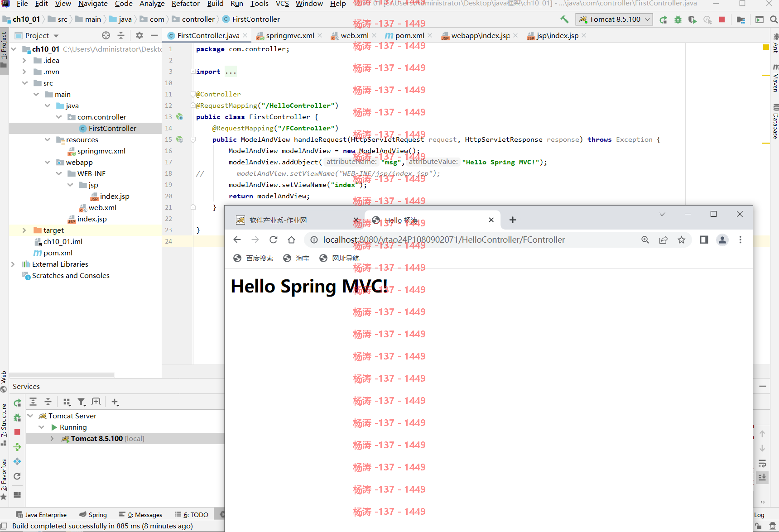Open the Build menu

(215, 4)
